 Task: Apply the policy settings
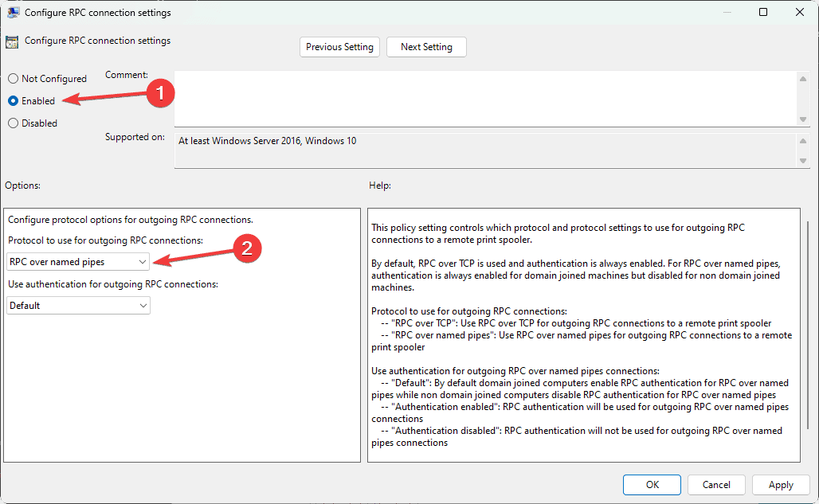(781, 484)
